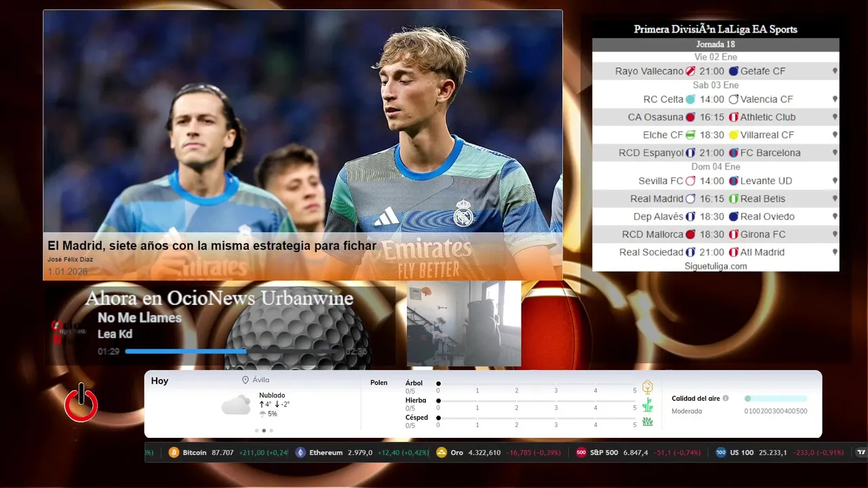Viewport: 868px width, 488px height.
Task: Click the artist name Lea Kd
Action: (115, 334)
